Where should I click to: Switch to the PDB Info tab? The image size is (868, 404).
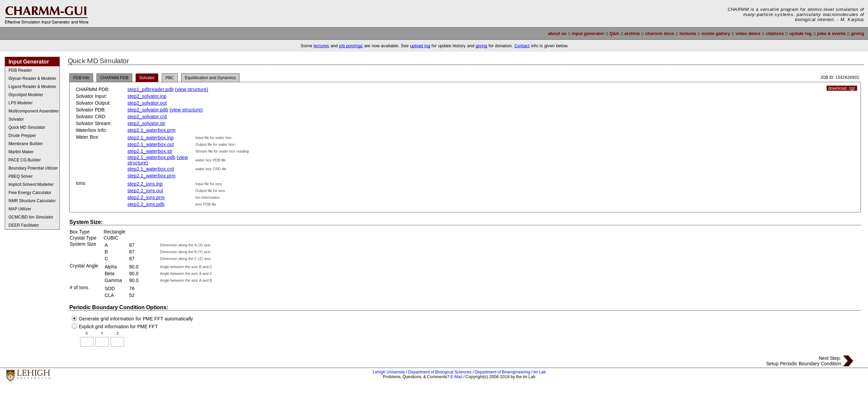81,78
